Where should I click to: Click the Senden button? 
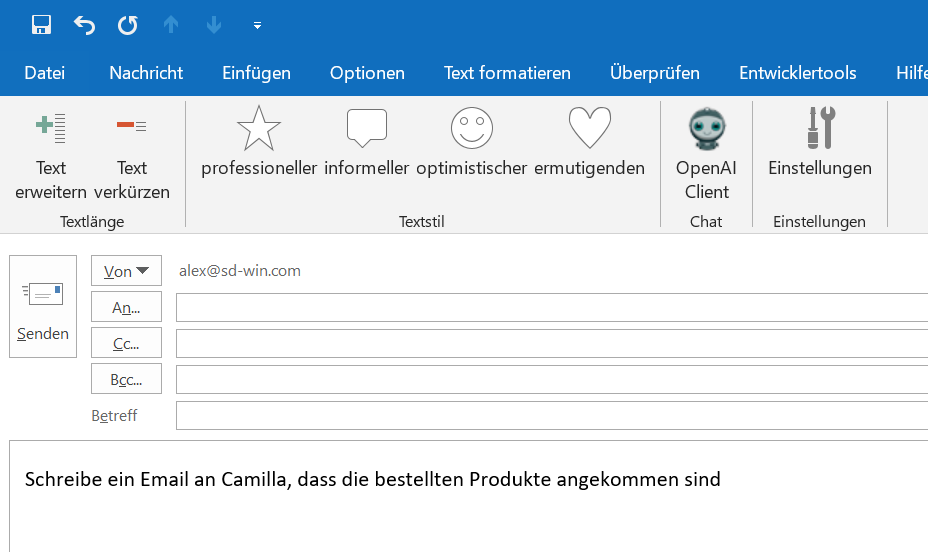43,306
